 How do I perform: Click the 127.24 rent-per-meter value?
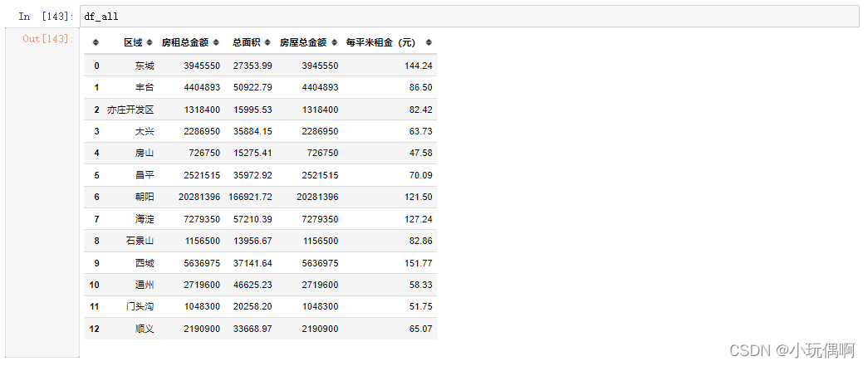click(x=419, y=219)
